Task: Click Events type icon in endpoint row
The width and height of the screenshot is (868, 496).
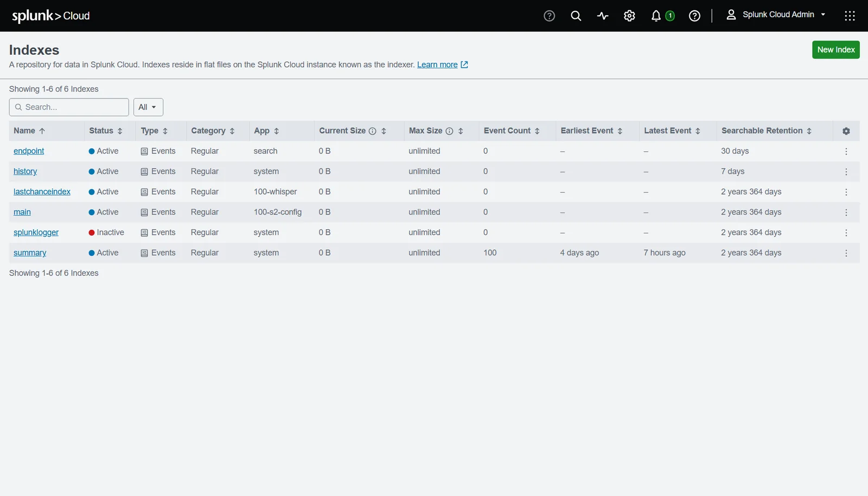Action: click(144, 151)
